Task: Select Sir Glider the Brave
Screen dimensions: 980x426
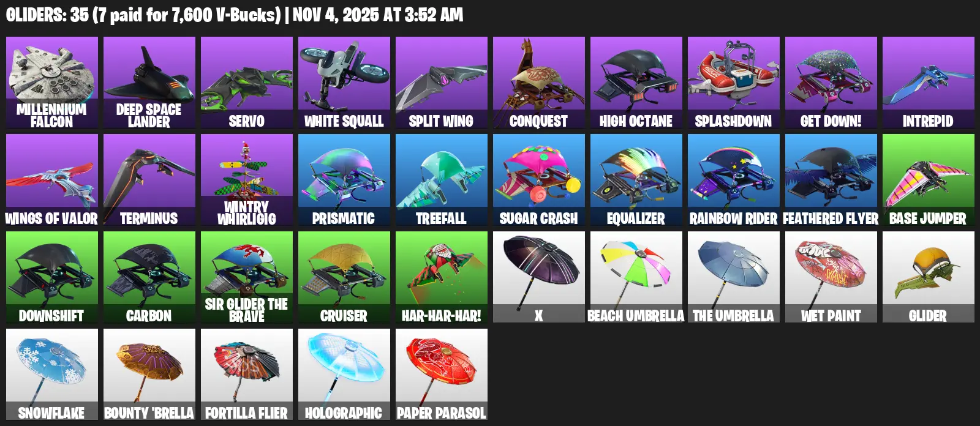Action: [x=247, y=277]
